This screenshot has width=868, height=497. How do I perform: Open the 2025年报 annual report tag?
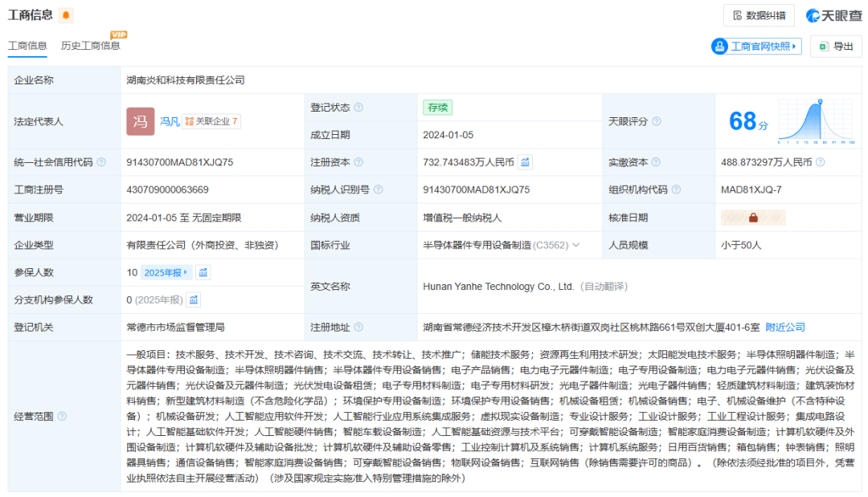166,272
